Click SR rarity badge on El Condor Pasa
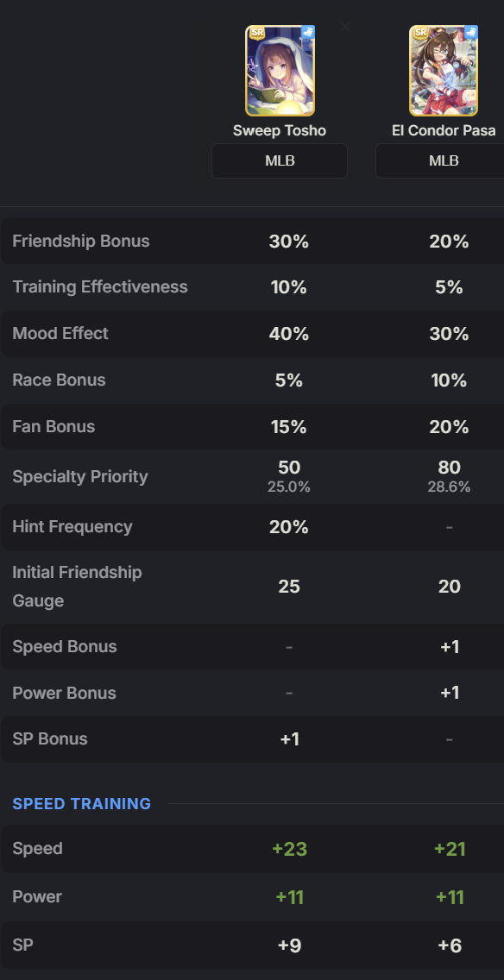 pos(421,33)
